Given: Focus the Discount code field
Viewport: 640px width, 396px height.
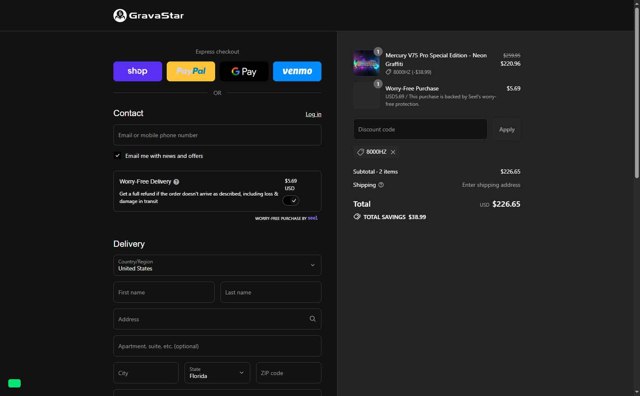Looking at the screenshot, I should click(x=420, y=129).
